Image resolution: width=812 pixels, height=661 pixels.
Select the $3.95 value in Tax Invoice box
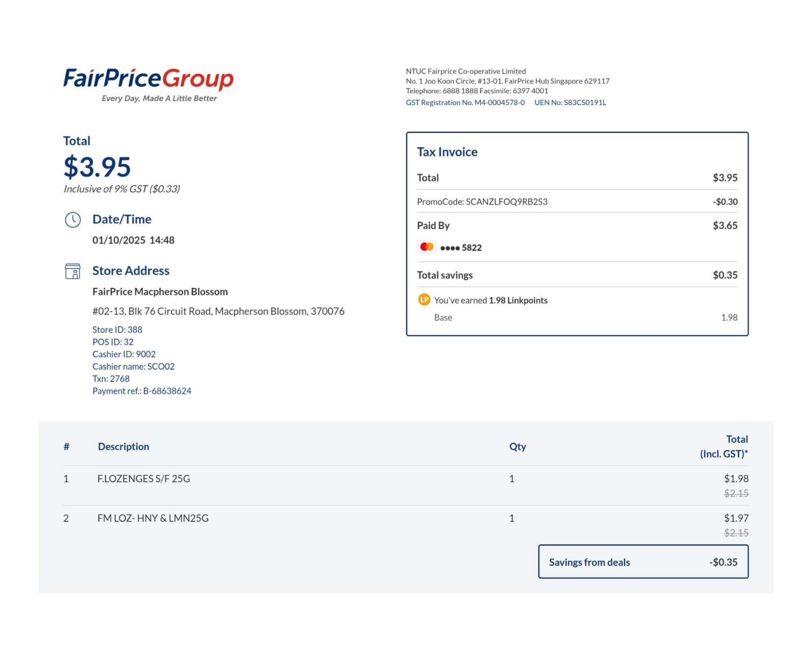coord(725,178)
